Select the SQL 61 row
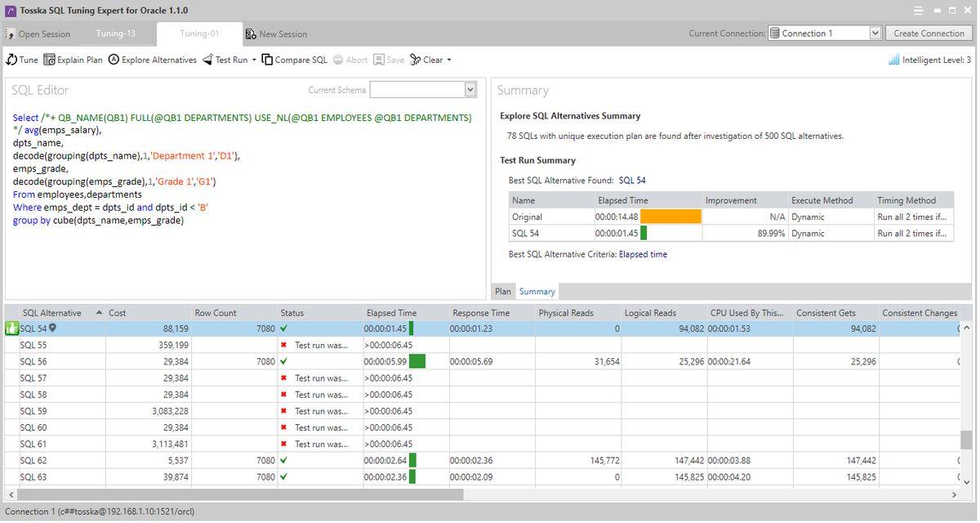Viewport: 980px width, 523px height. pos(482,444)
